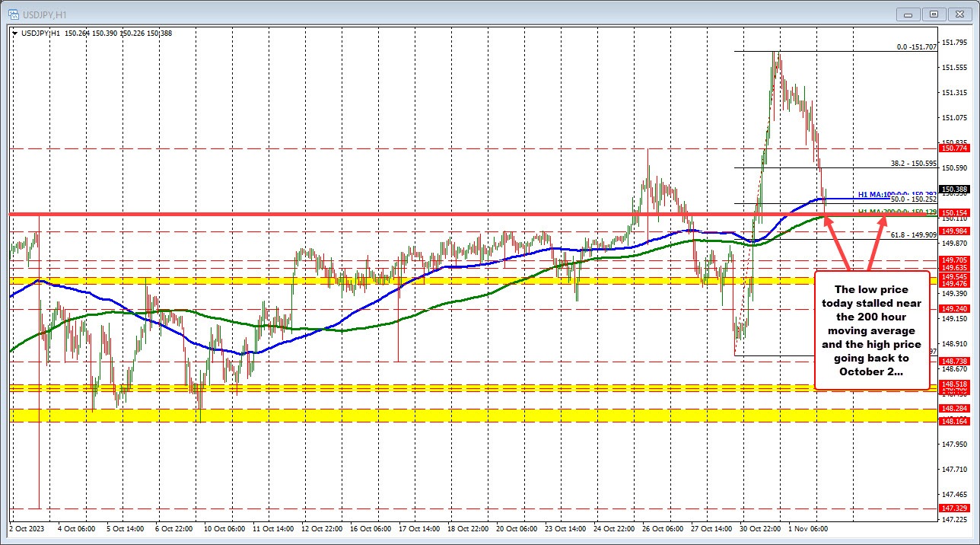
Task: Restore the chart window with the restore button
Action: [933, 14]
